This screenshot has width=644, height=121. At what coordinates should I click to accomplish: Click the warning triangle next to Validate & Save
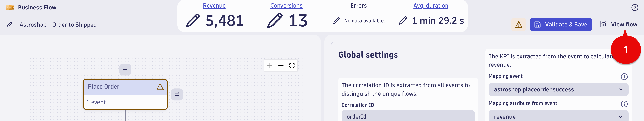pos(519,25)
